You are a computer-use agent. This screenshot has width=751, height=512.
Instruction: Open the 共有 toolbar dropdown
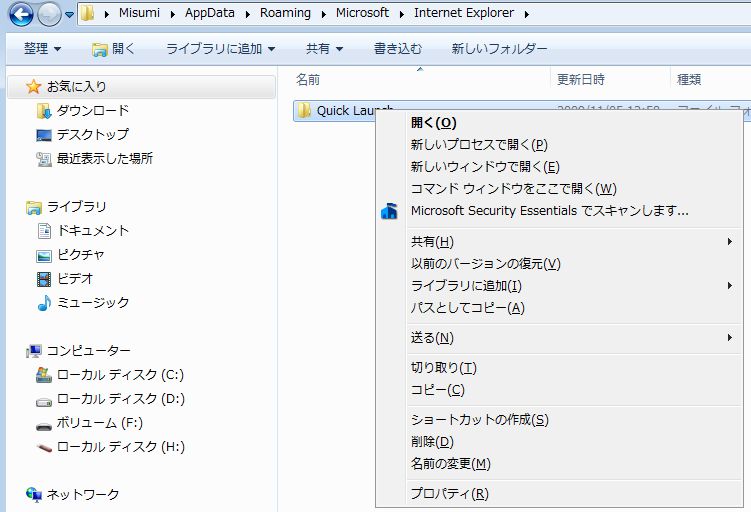(x=324, y=48)
